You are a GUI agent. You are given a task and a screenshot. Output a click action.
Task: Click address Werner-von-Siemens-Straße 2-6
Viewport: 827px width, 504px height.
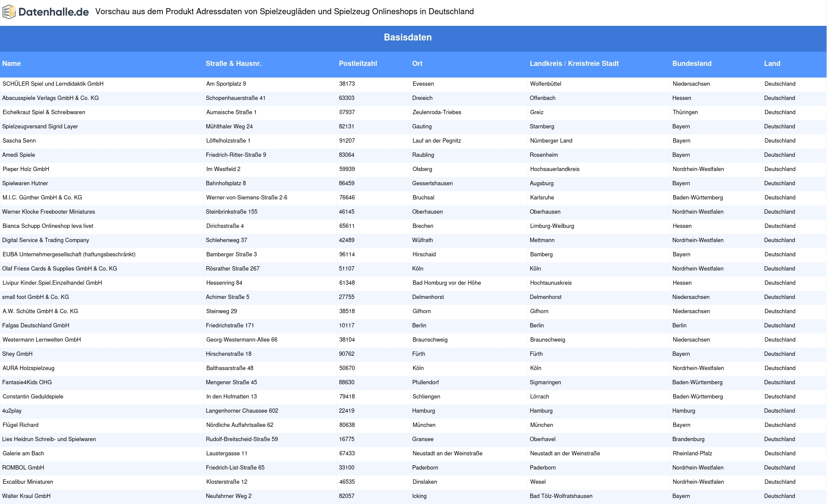247,198
